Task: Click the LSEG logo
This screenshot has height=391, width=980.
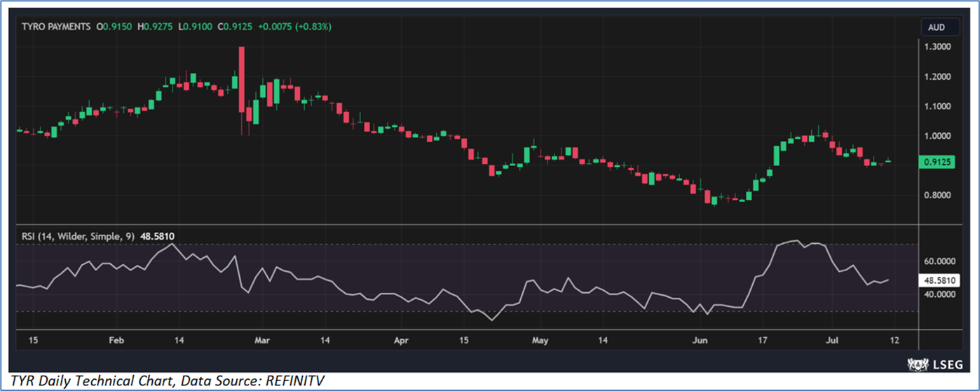Action: [x=936, y=363]
